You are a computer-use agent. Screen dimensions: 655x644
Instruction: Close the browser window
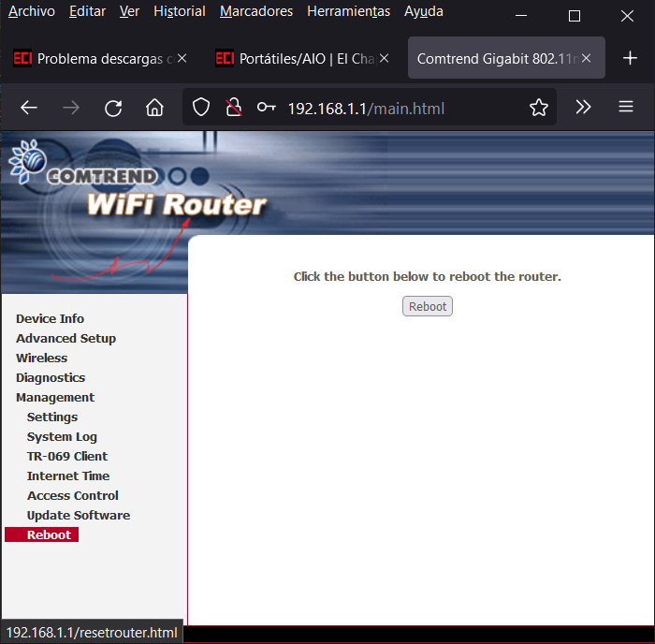[627, 16]
